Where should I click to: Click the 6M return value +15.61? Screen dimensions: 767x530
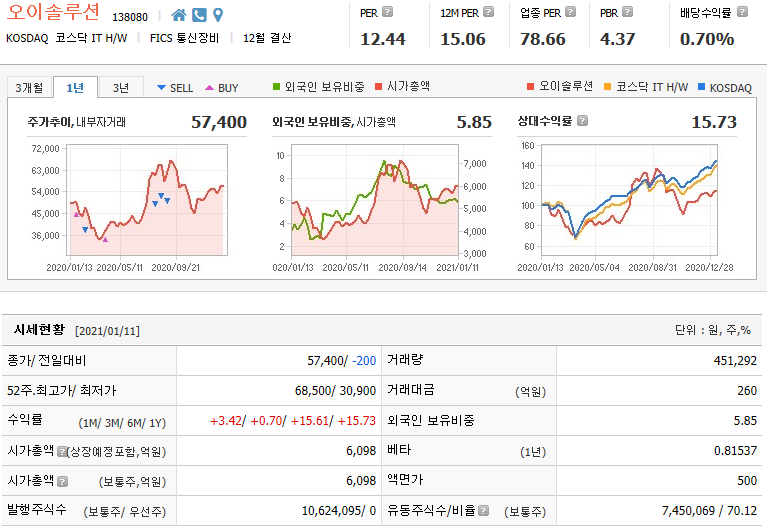[309, 421]
